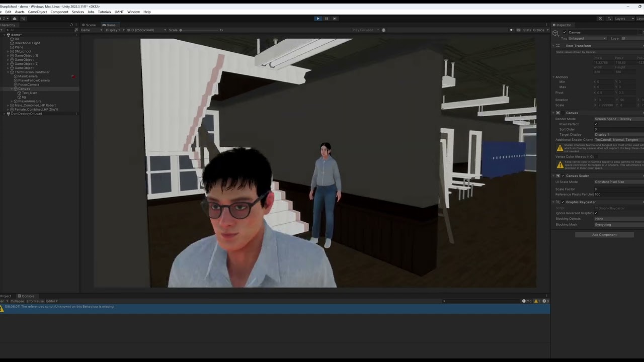Open the UI Scale Mode dropdown

point(619,182)
